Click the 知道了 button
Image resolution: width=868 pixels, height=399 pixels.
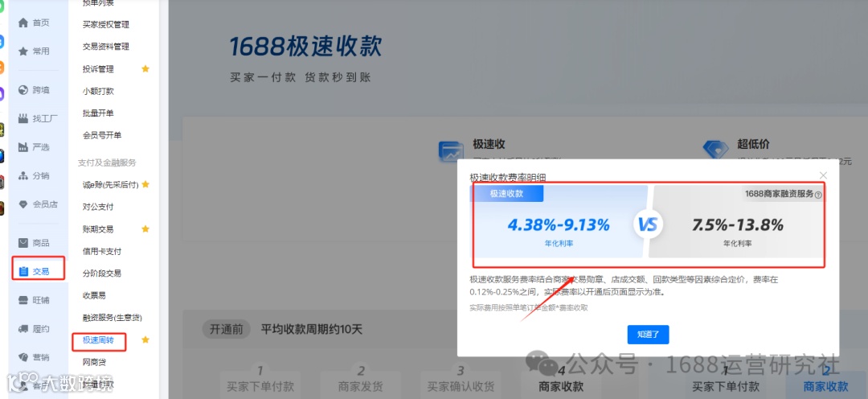(649, 335)
